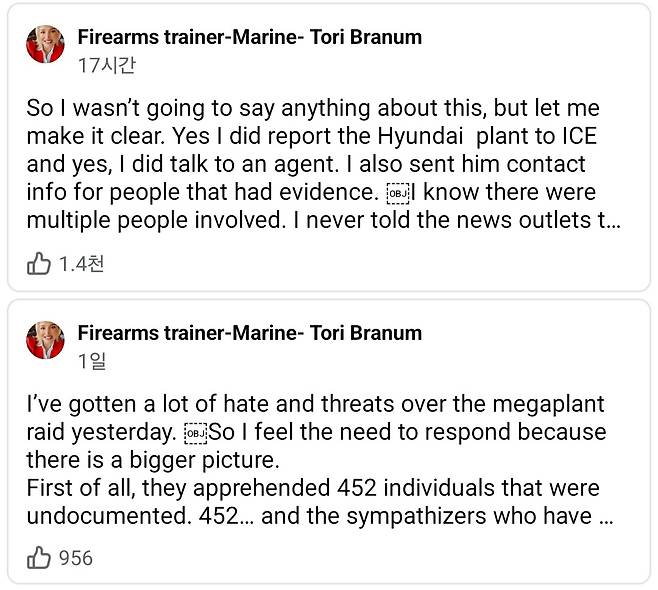This screenshot has height=590, width=658.
Task: Open the author name link on the 1일 post
Action: (x=249, y=333)
